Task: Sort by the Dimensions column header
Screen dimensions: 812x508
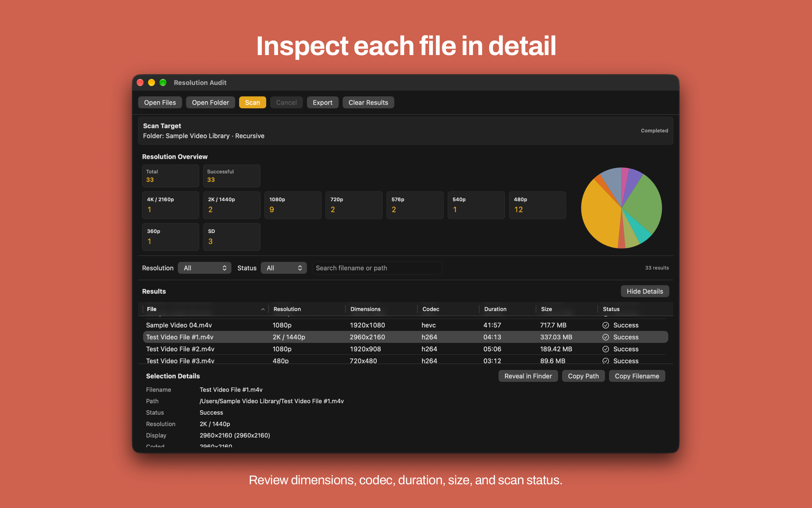Action: pos(381,309)
